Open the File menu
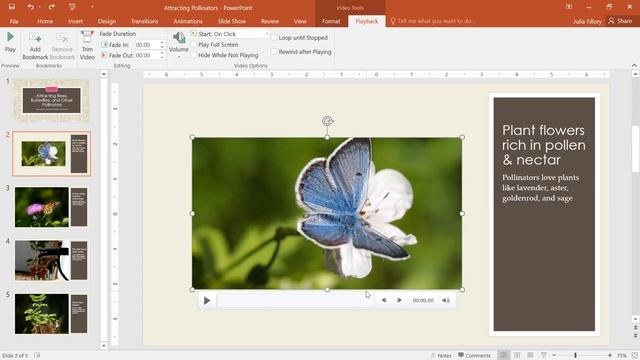 14,21
